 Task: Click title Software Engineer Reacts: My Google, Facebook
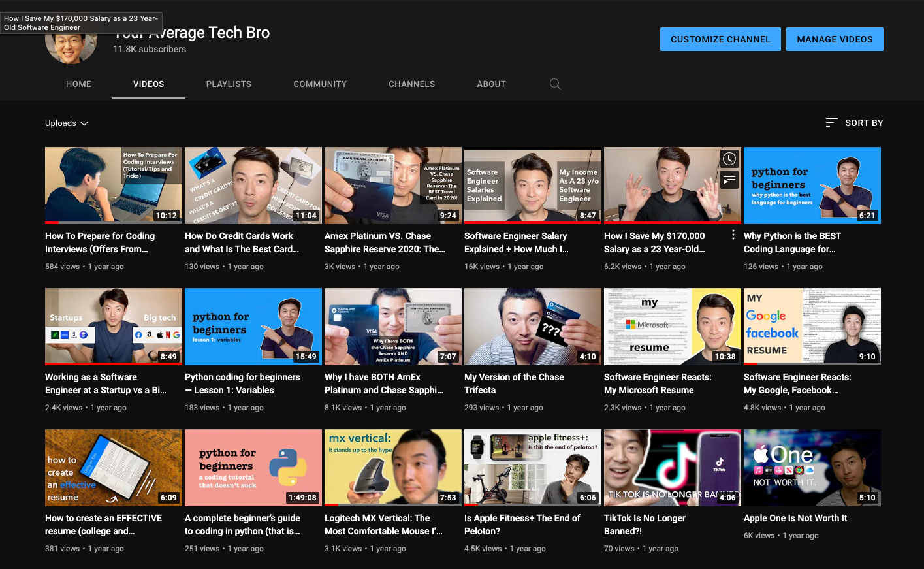click(x=797, y=383)
